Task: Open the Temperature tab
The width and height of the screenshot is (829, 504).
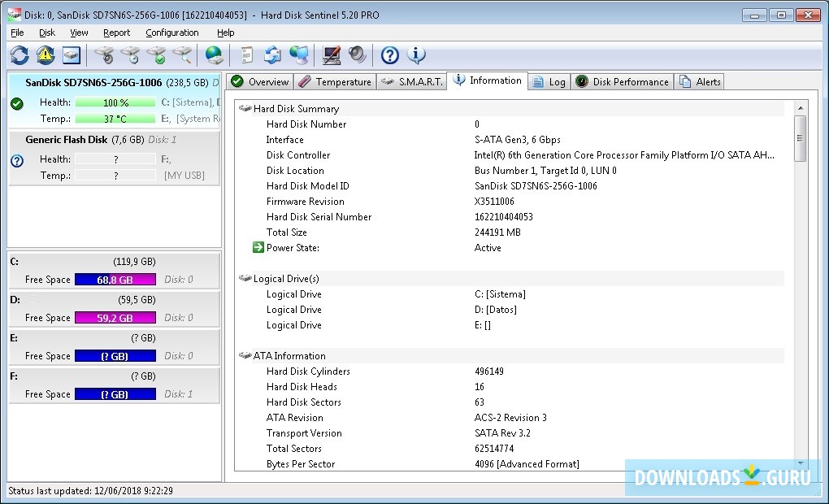Action: click(x=335, y=82)
